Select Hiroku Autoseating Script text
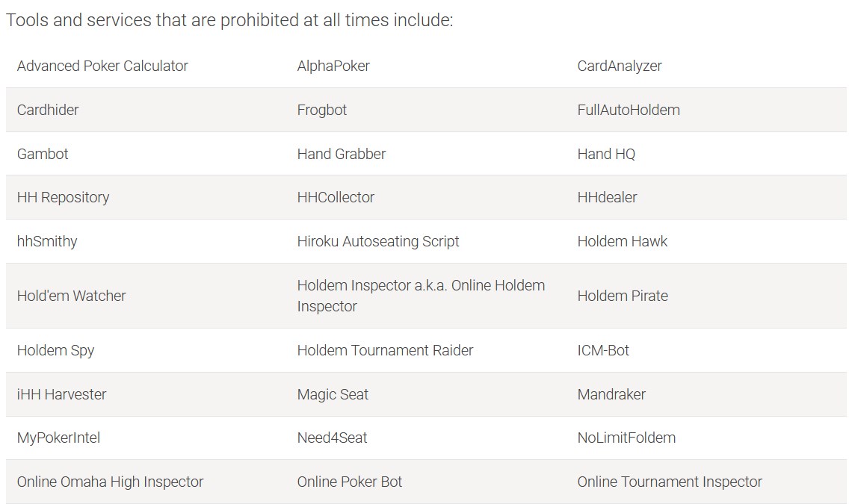 click(x=378, y=242)
